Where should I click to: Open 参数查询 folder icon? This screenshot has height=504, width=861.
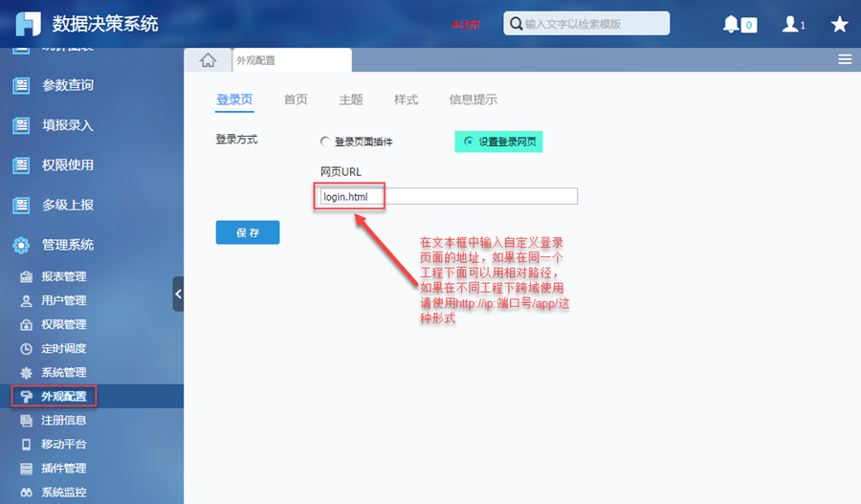21,85
